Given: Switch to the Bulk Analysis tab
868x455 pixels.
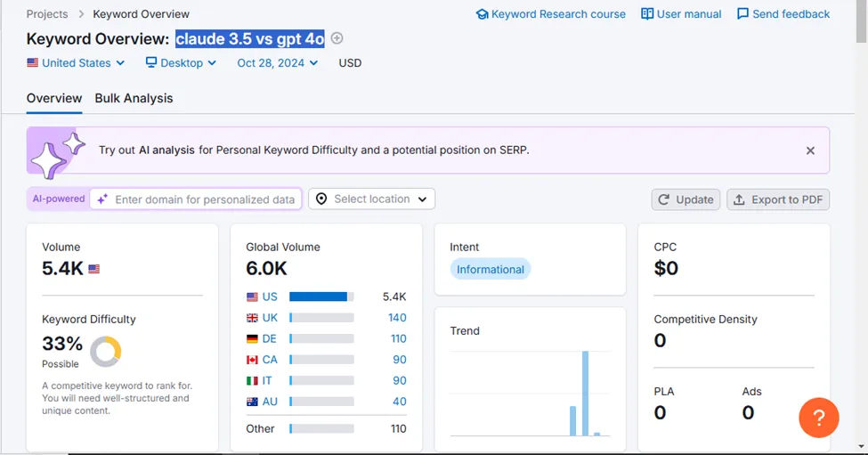Looking at the screenshot, I should [134, 98].
